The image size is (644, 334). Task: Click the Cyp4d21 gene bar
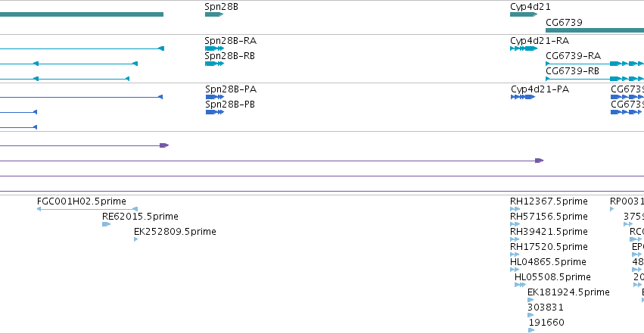point(524,14)
